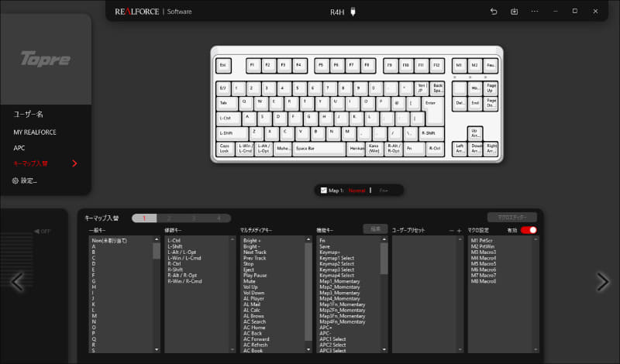
Task: Click the small button next to 機能キー header
Action: coord(375,228)
